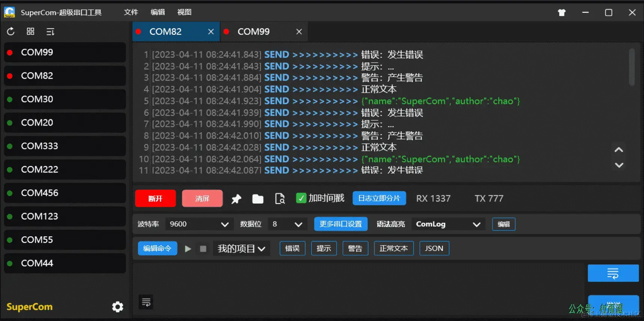Select COM99 in the port list
The image size is (644, 321).
point(65,52)
